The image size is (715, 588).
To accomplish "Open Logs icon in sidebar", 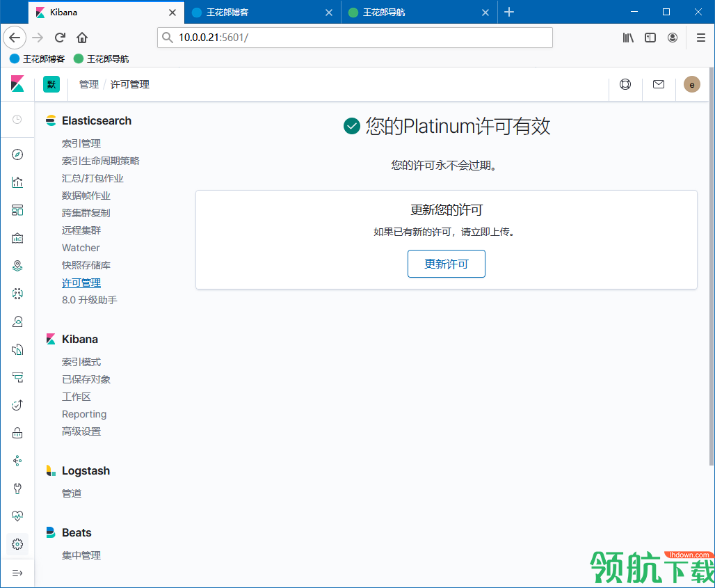I will [x=17, y=349].
